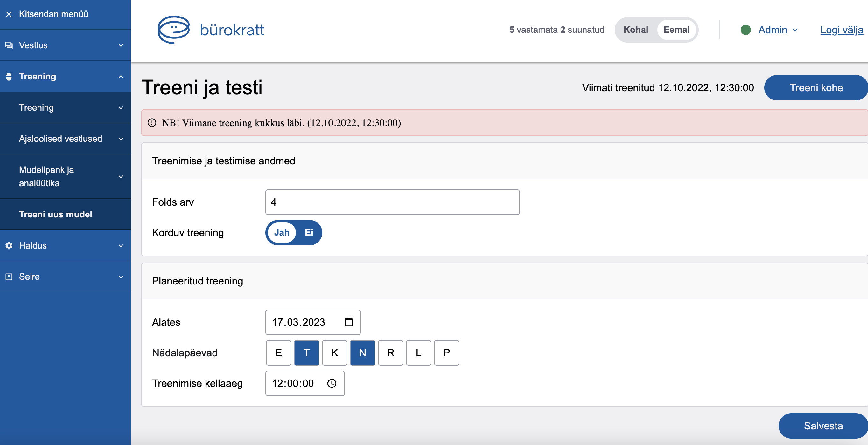Switch presence status to Eemal

click(676, 30)
